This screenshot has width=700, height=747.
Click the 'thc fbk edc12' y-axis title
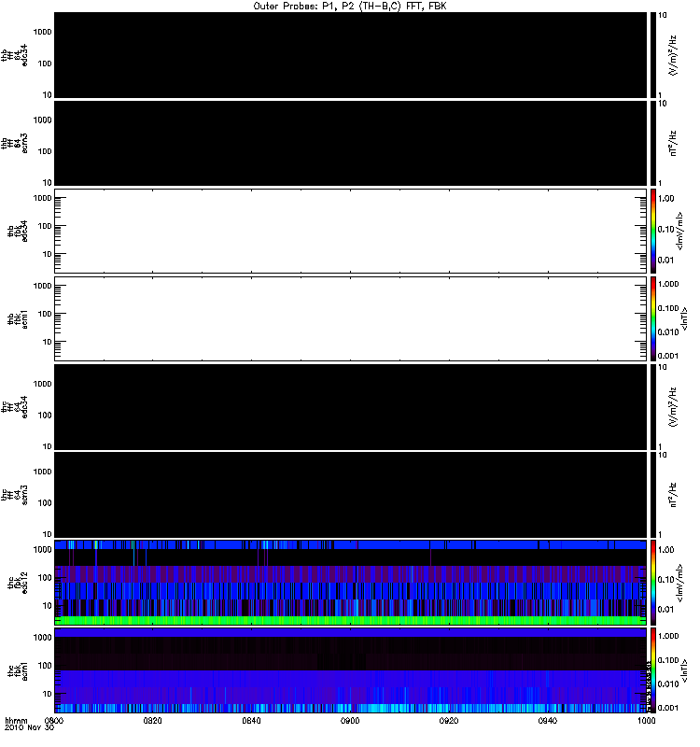[x=18, y=582]
